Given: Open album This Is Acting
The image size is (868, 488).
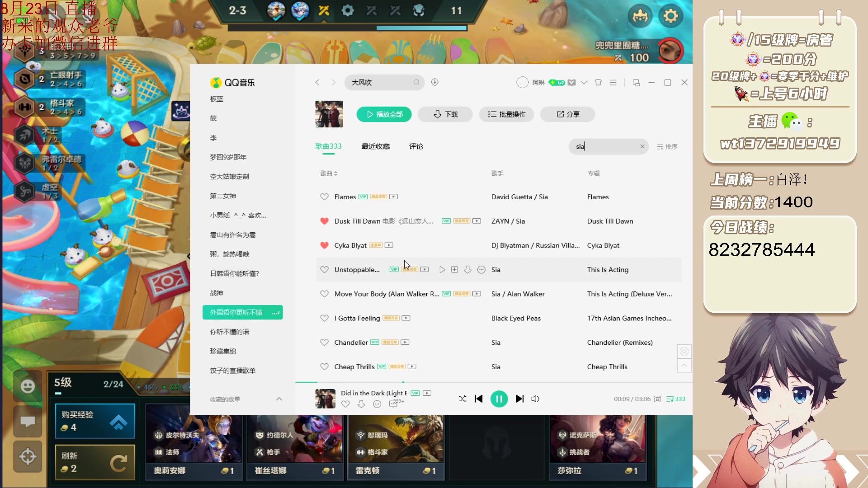Looking at the screenshot, I should pos(608,270).
